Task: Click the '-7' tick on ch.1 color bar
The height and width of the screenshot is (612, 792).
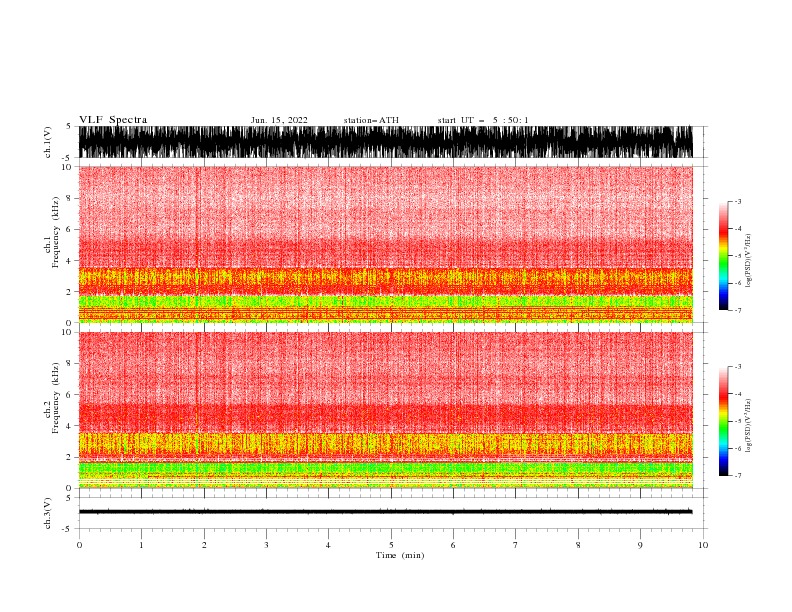Action: pos(737,310)
